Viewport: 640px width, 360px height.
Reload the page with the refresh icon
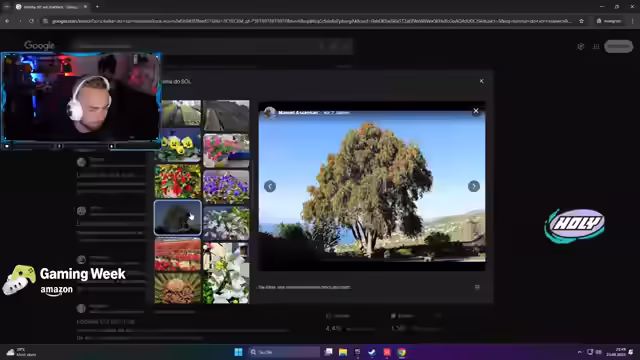[x=31, y=21]
